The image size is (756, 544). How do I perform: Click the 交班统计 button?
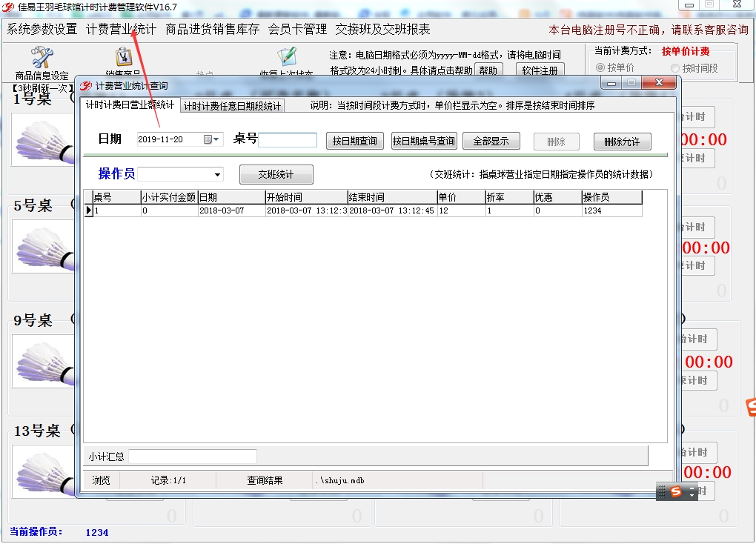click(x=276, y=174)
